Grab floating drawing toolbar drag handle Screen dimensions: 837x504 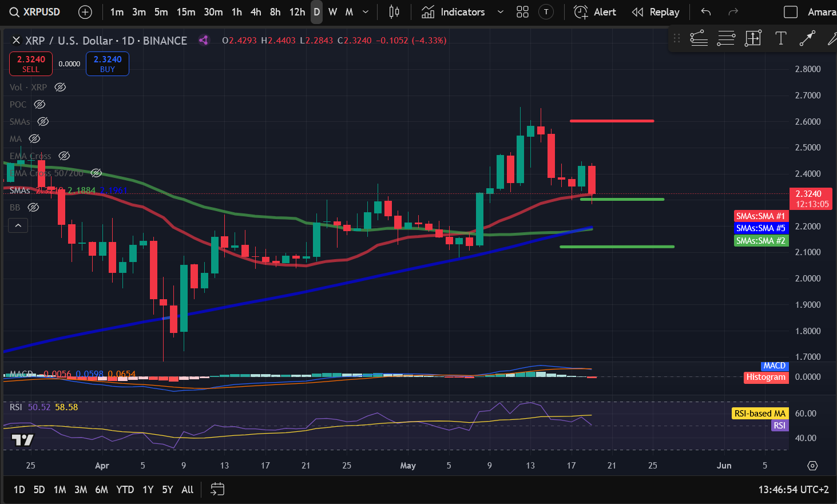[677, 38]
